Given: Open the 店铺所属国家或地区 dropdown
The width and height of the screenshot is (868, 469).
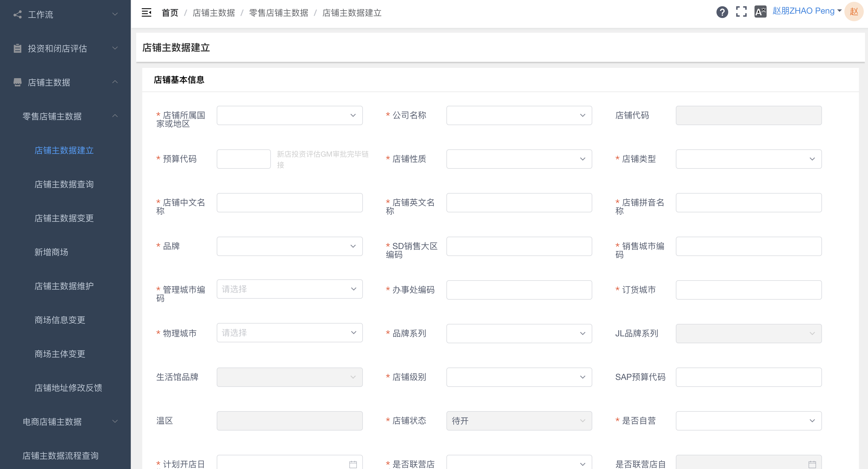Looking at the screenshot, I should pos(289,115).
